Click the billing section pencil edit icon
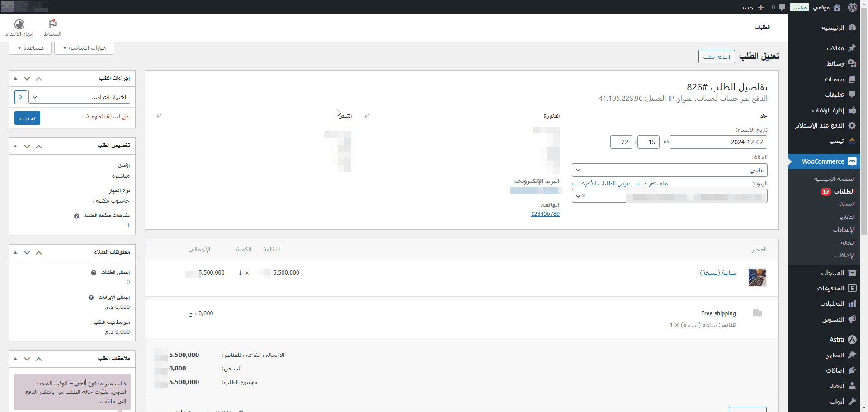 (367, 115)
